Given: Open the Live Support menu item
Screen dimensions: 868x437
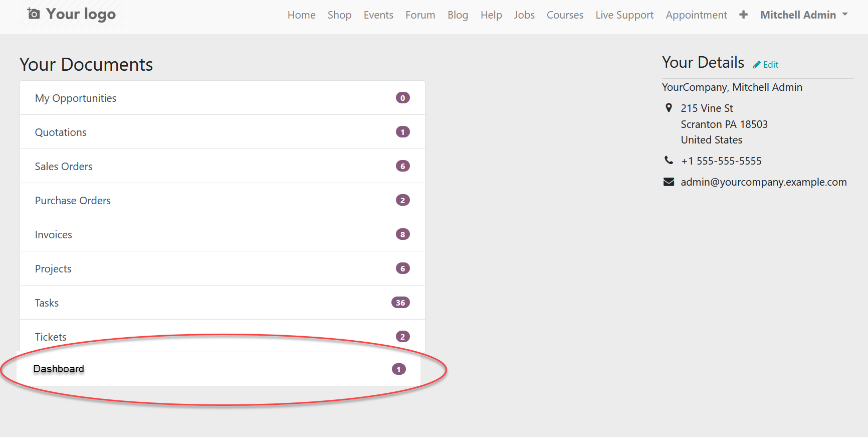Looking at the screenshot, I should coord(624,15).
